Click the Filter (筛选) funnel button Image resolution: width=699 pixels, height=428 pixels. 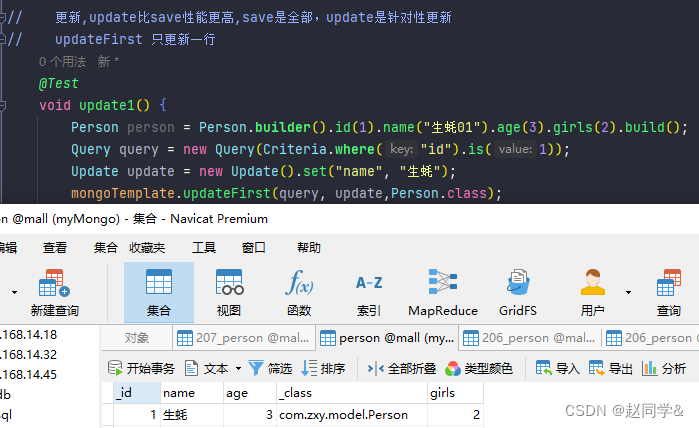[270, 368]
